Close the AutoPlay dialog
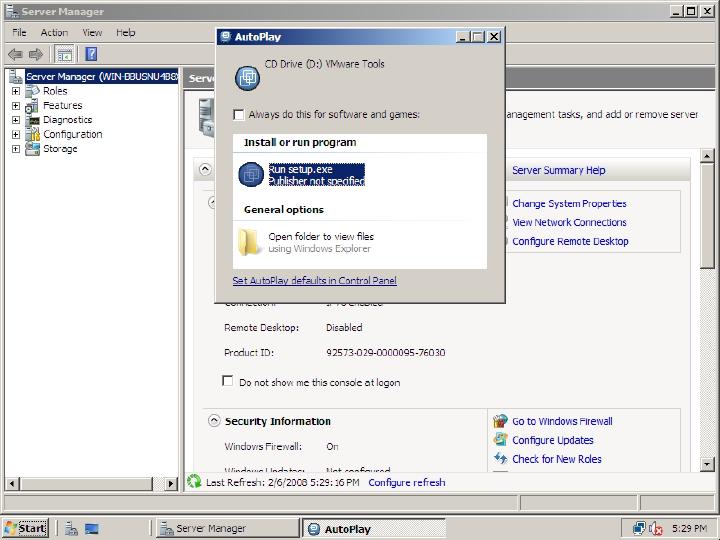Image resolution: width=720 pixels, height=540 pixels. pos(494,37)
